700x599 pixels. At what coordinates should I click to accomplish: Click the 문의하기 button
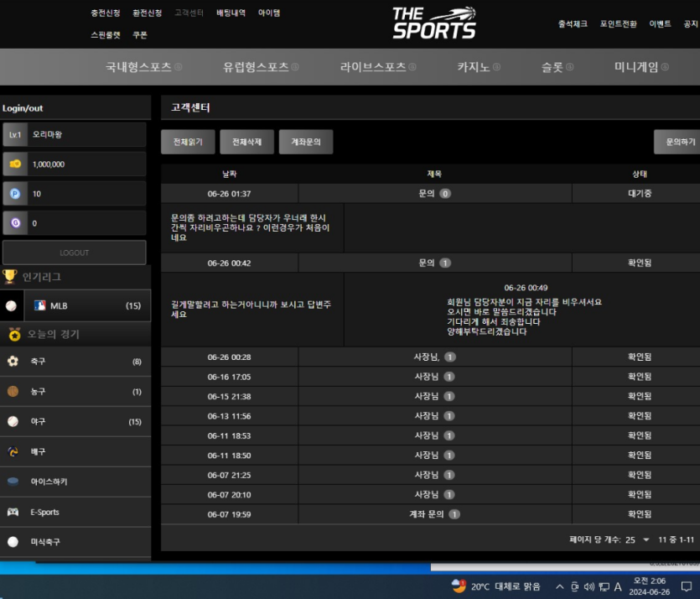pyautogui.click(x=677, y=142)
